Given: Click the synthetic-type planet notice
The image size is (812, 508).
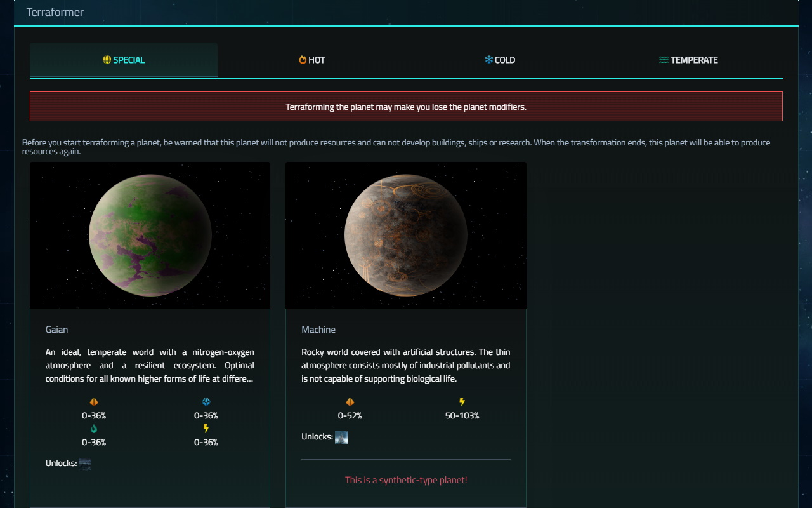Looking at the screenshot, I should point(406,480).
